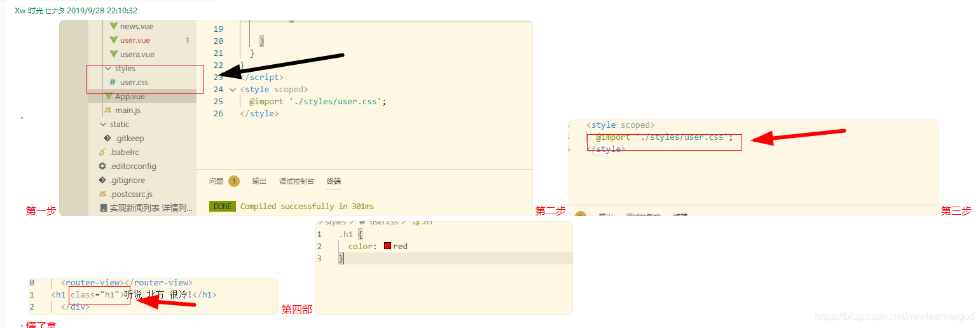This screenshot has width=980, height=328.
Task: Click the JS icon beside main.js
Action: 107,111
